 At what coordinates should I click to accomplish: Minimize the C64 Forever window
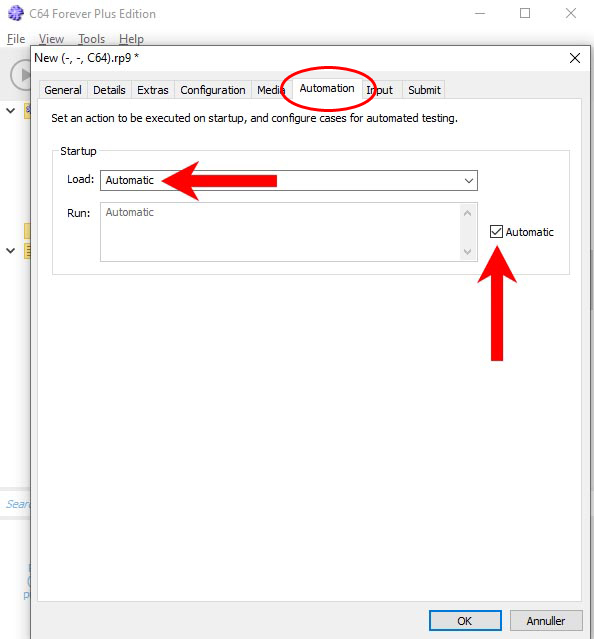coord(480,13)
